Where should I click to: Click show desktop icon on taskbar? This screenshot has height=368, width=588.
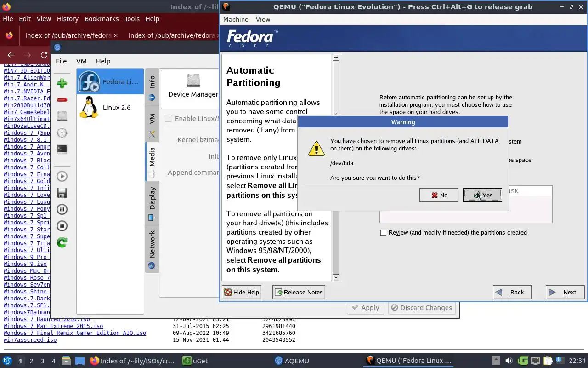click(79, 361)
